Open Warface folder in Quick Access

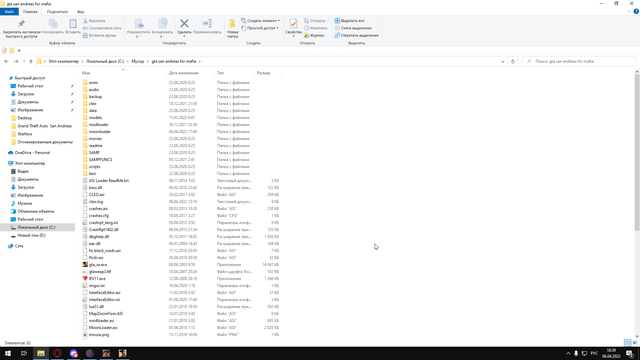24,134
